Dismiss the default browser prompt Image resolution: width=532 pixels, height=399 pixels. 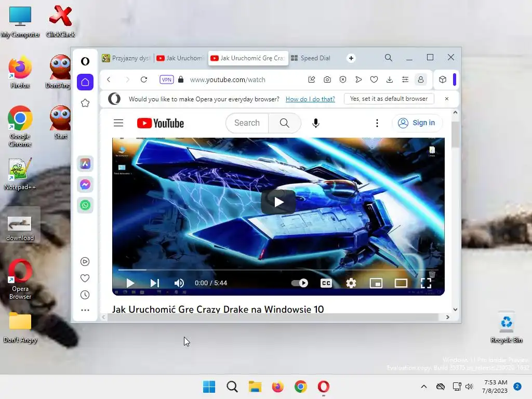(446, 99)
